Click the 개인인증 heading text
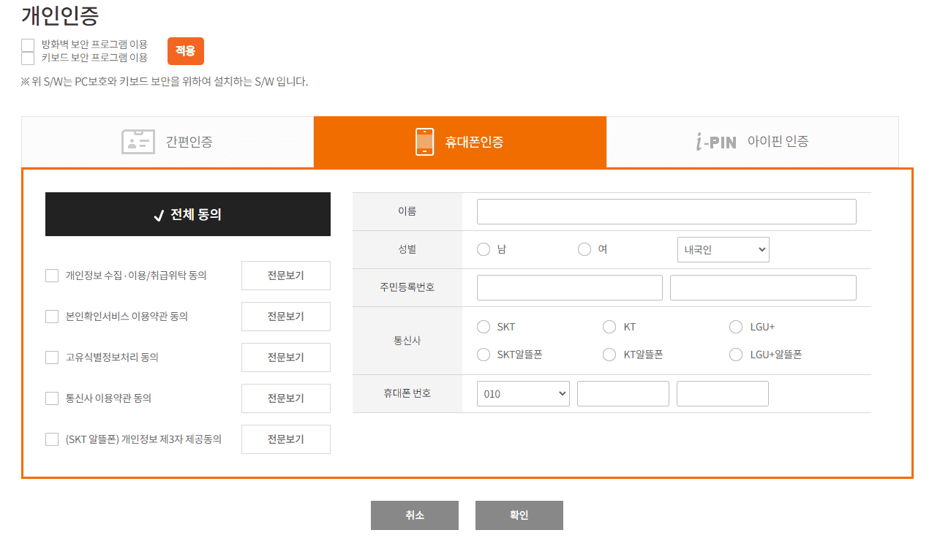940x560 pixels. [x=60, y=15]
